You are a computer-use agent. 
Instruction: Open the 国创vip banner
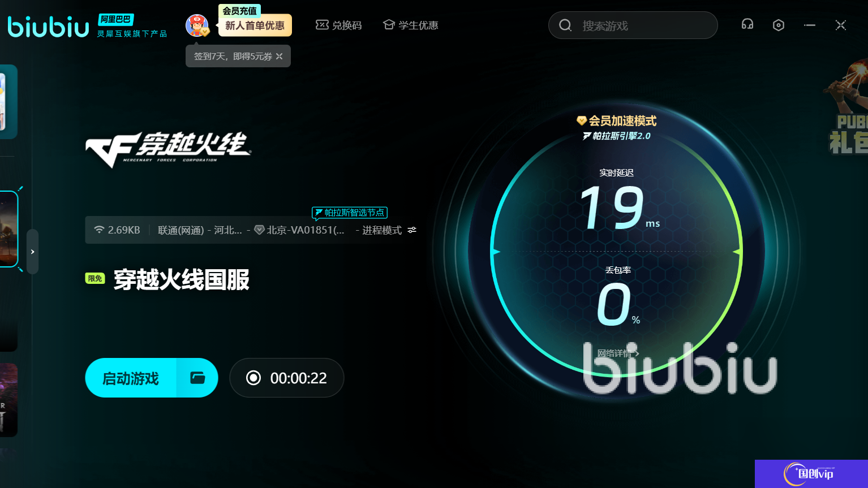point(811,474)
